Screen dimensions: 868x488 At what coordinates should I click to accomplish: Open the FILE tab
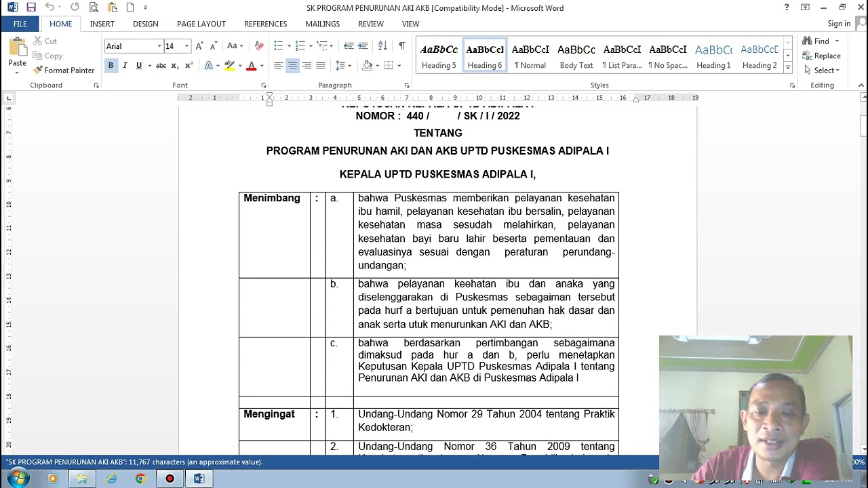point(20,24)
